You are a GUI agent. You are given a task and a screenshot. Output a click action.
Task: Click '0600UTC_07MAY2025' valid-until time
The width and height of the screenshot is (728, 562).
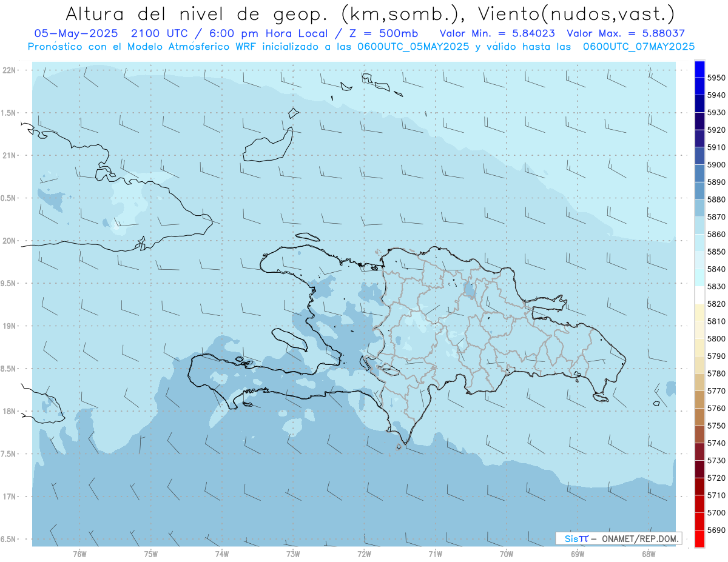click(639, 46)
